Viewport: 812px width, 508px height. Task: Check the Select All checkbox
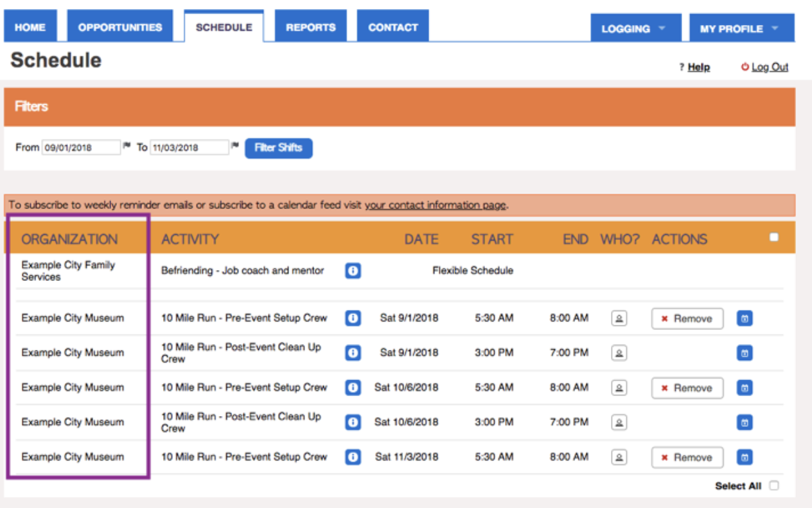(773, 486)
